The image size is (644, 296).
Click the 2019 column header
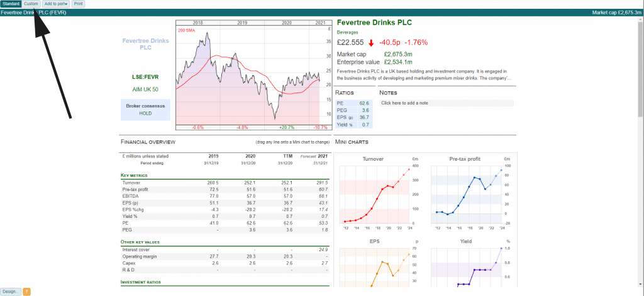click(x=213, y=156)
